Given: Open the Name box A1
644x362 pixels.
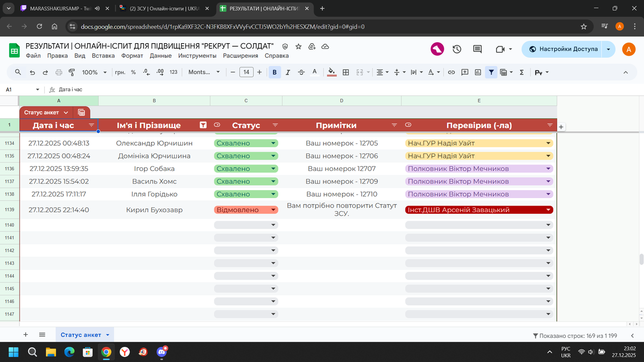Looking at the screenshot, I should pos(23,89).
